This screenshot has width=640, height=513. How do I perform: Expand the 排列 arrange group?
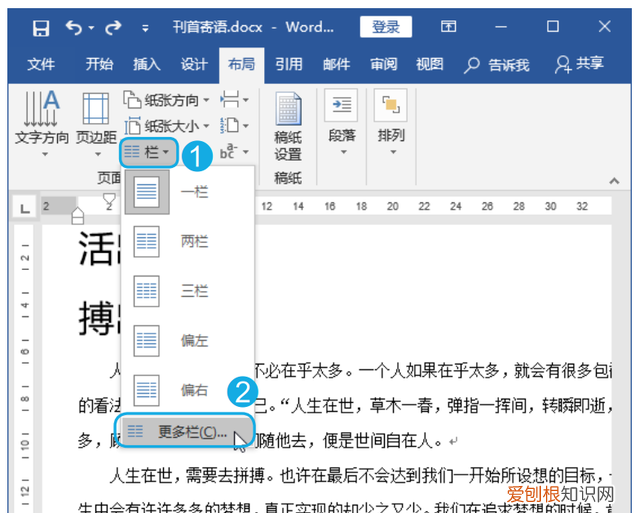(391, 122)
